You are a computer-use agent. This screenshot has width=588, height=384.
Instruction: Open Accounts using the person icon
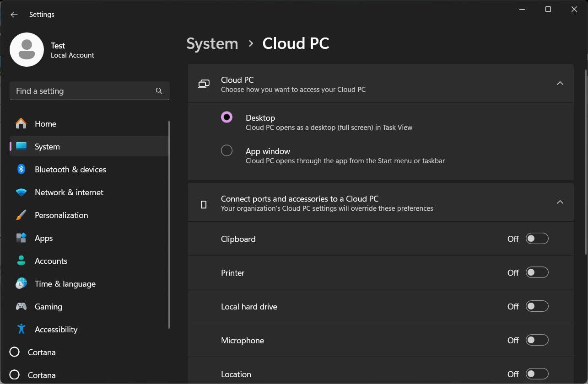[x=21, y=261]
